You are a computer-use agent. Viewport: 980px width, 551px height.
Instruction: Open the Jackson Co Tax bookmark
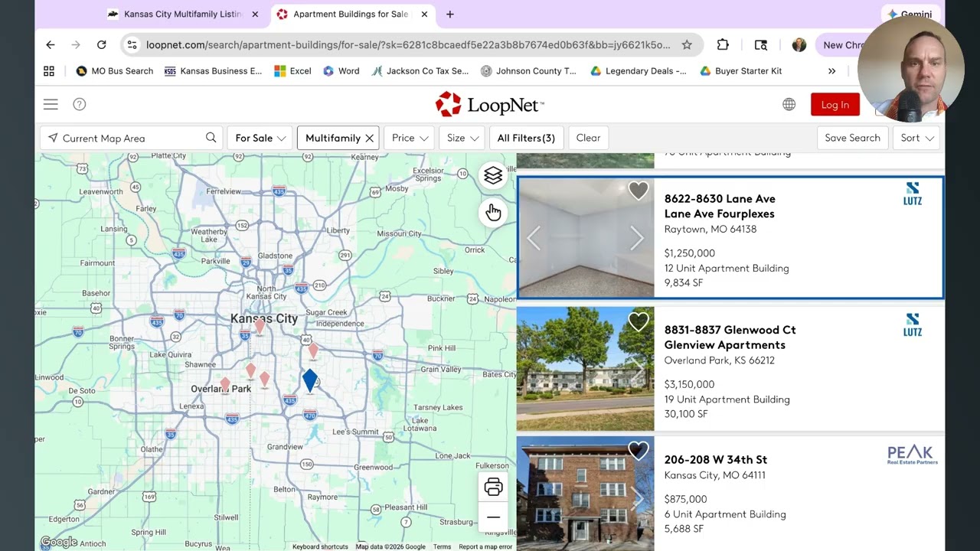pyautogui.click(x=420, y=71)
